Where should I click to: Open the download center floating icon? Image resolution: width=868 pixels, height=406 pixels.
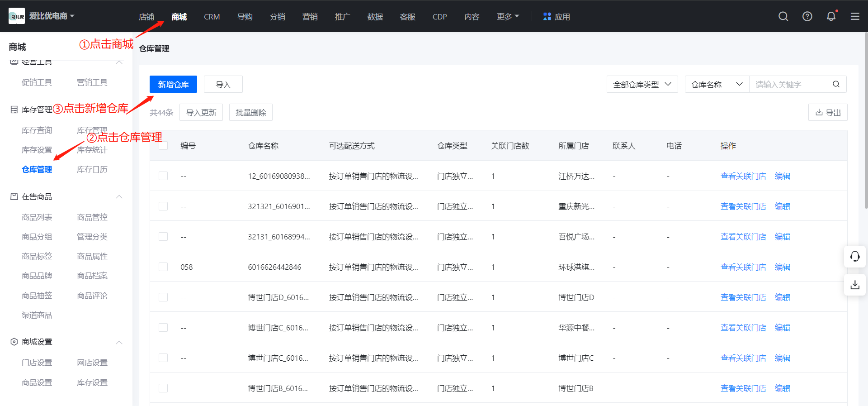coord(855,285)
